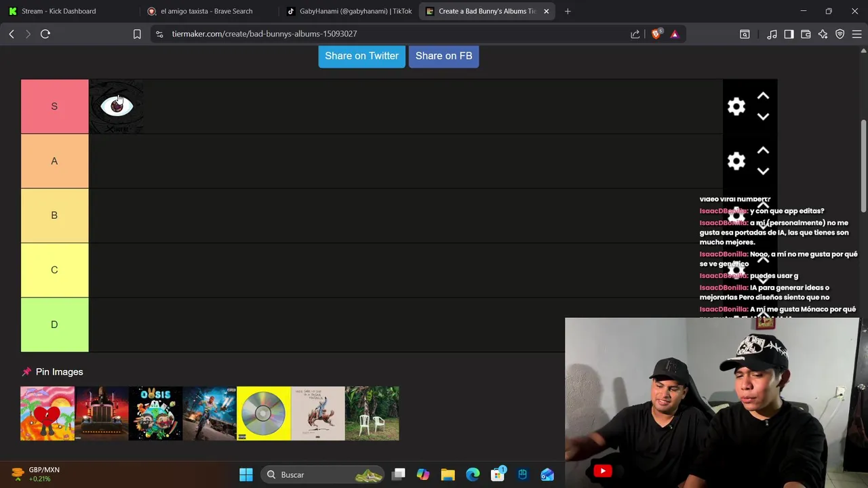Open Brave Leo AI sparkle icon
The width and height of the screenshot is (868, 488).
point(823,34)
